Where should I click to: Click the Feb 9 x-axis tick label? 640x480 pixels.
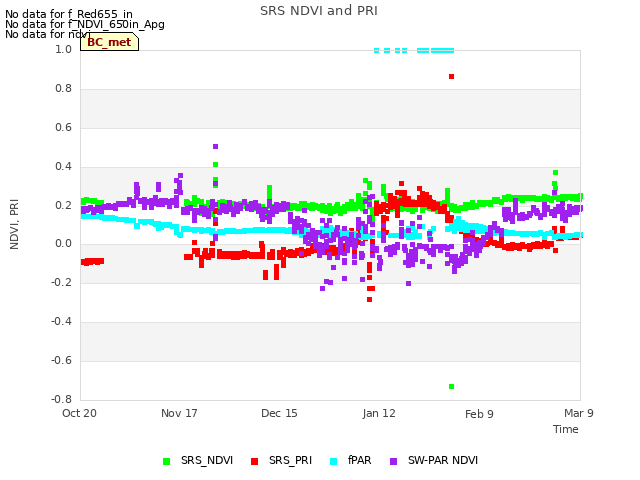click(x=479, y=414)
